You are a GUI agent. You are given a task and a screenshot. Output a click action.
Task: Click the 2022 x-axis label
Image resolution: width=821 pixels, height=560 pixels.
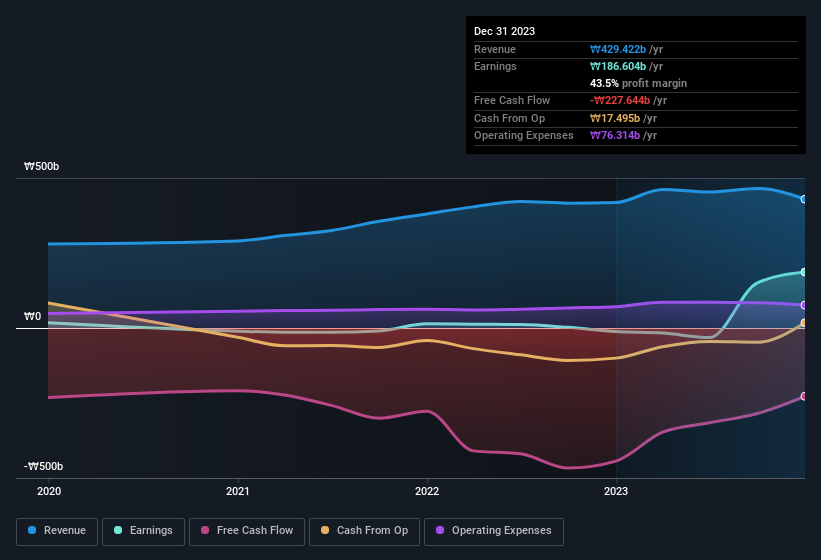[427, 491]
